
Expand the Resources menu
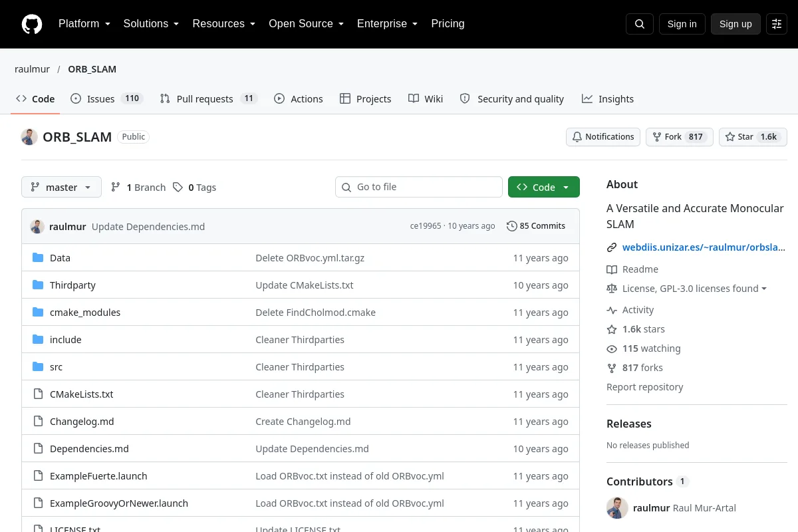pos(224,24)
